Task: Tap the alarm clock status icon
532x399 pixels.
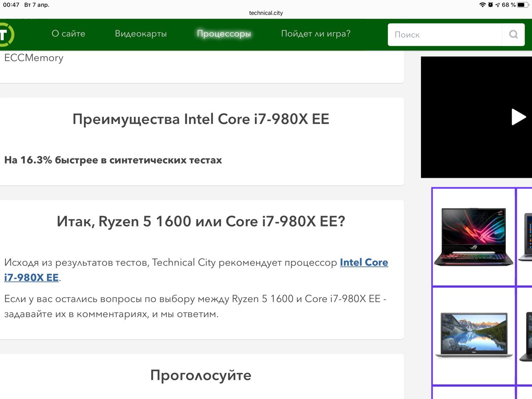Action: pos(490,5)
